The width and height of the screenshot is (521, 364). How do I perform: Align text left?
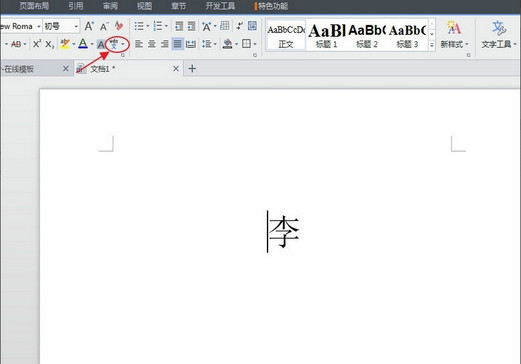[x=139, y=44]
